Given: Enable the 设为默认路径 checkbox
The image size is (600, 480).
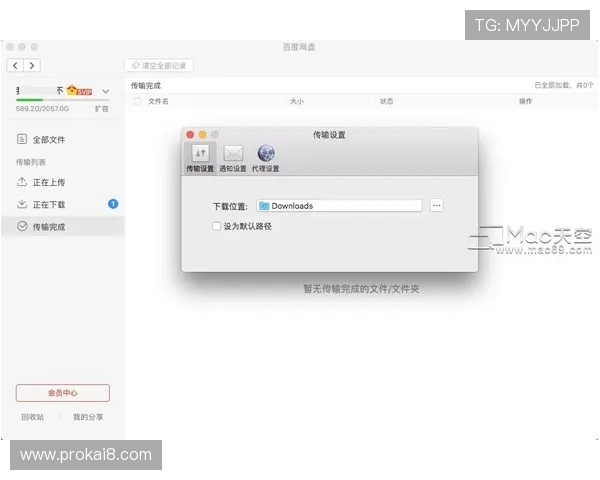Looking at the screenshot, I should (x=216, y=226).
